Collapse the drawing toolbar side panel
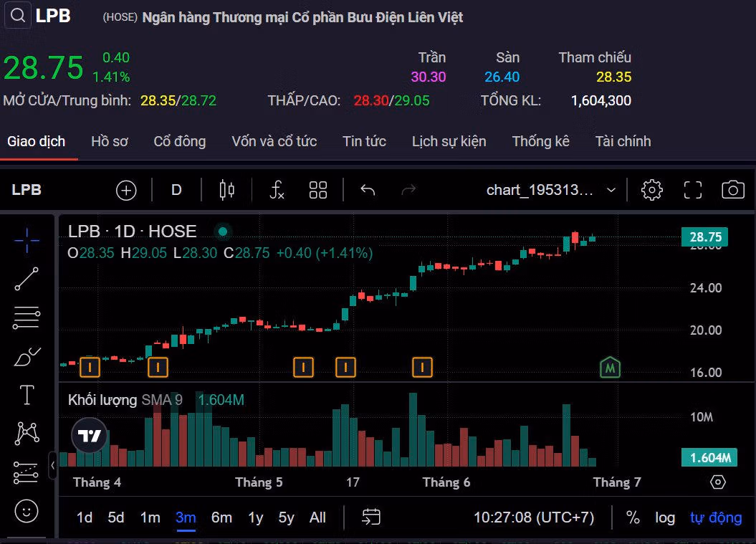Screen dimensions: 756x544 click(x=53, y=466)
